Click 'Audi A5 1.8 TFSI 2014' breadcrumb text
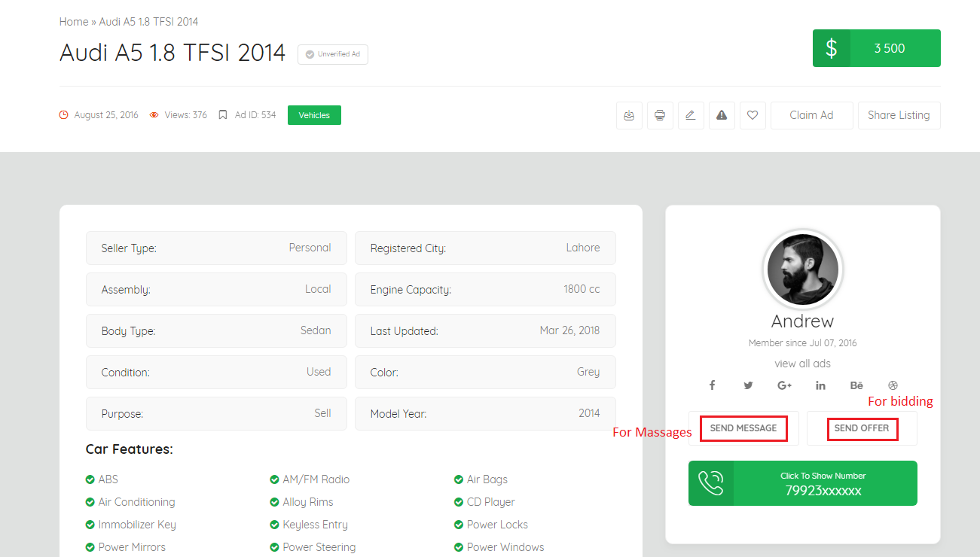Viewport: 980px width, 557px height. click(148, 22)
